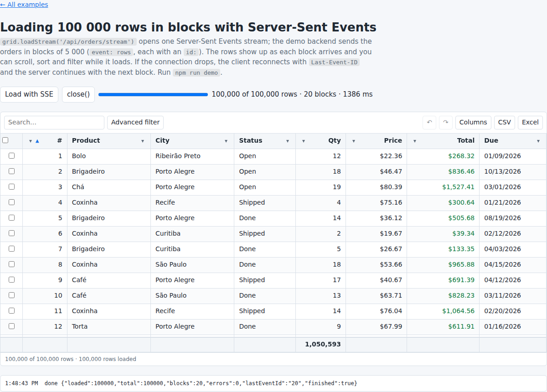Screen dimensions: 547x392
Task: Click the redo arrow icon
Action: (446, 122)
